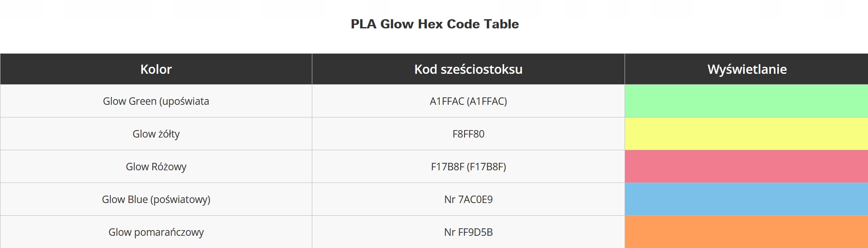Image resolution: width=868 pixels, height=248 pixels.
Task: Select the F8FF80 hex code cell
Action: [x=468, y=134]
